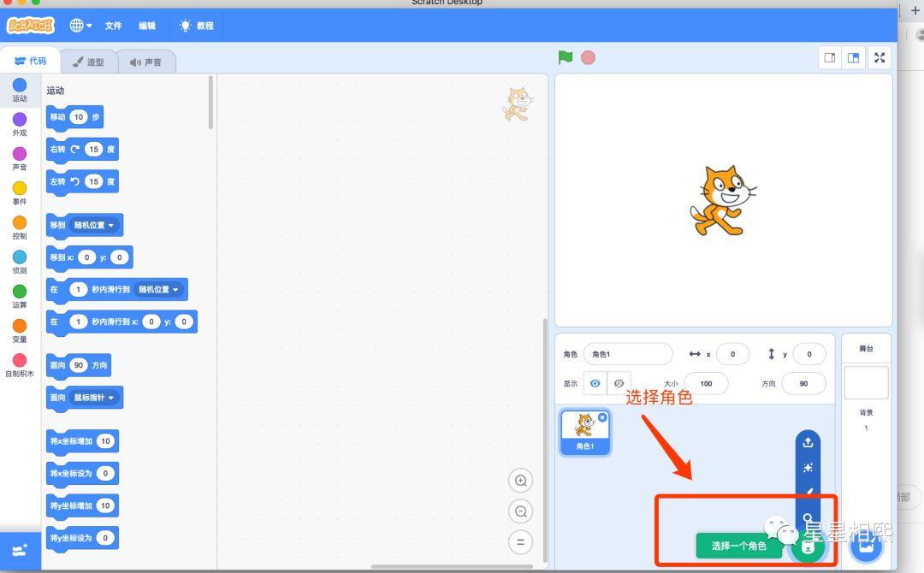This screenshot has height=573, width=924.
Task: Click the Scratch logo in the menu bar
Action: pyautogui.click(x=30, y=26)
